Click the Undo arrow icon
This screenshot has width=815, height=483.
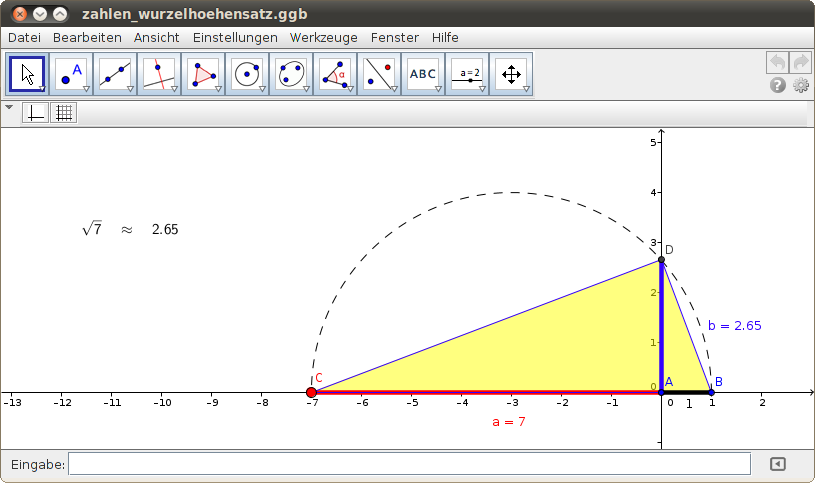[x=778, y=62]
